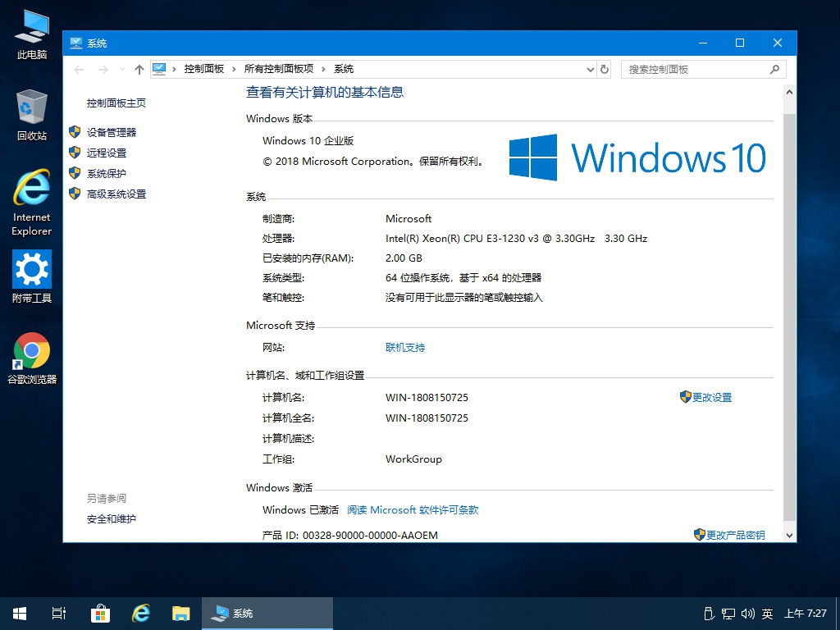
Task: Click Show desktop strip at taskbar end
Action: [x=838, y=614]
